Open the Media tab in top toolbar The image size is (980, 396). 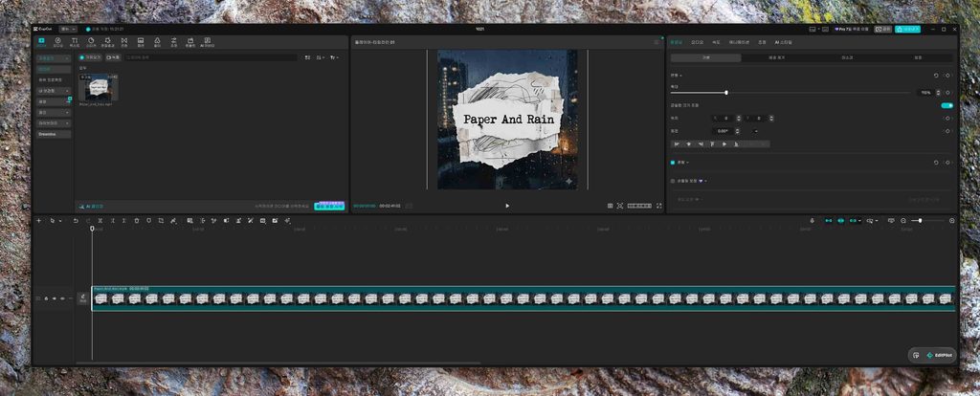click(41, 42)
